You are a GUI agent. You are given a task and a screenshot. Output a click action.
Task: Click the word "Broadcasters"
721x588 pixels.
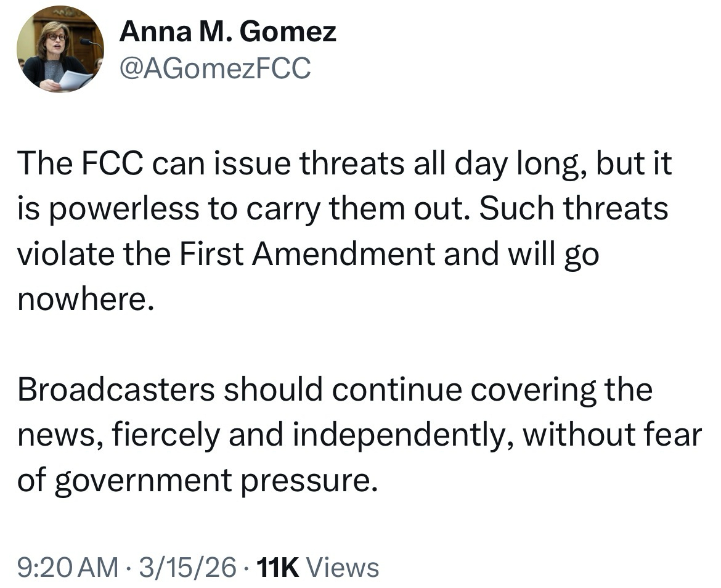tap(116, 391)
